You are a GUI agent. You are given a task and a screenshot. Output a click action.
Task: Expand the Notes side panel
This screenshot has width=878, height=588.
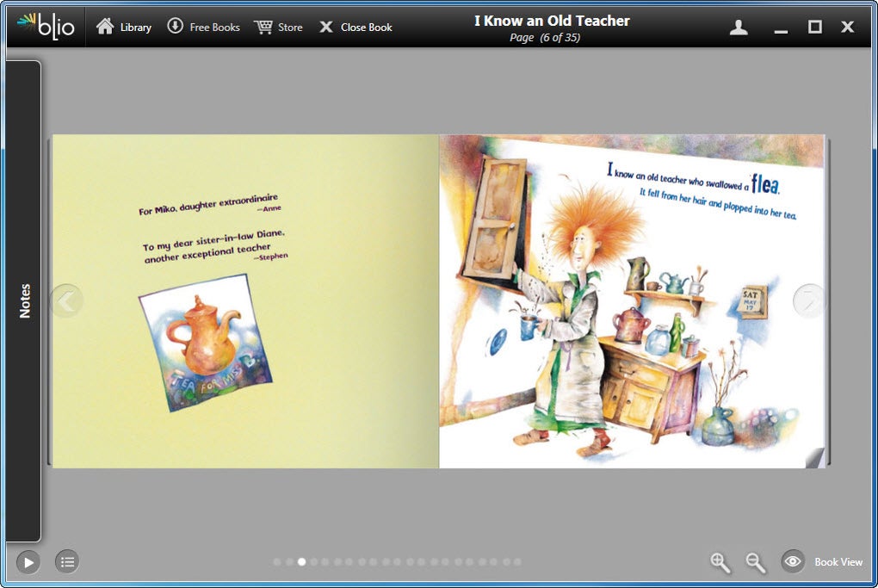coord(23,300)
